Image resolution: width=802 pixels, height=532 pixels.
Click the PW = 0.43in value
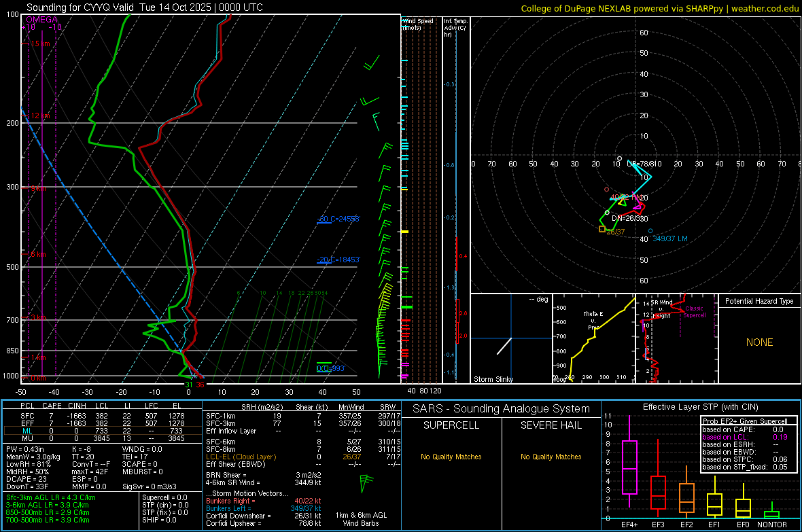pos(25,449)
